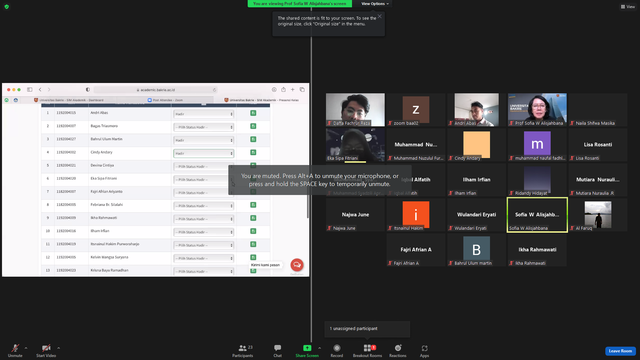Select the Al Faruq participant tile
The image size is (640, 360).
tap(598, 215)
